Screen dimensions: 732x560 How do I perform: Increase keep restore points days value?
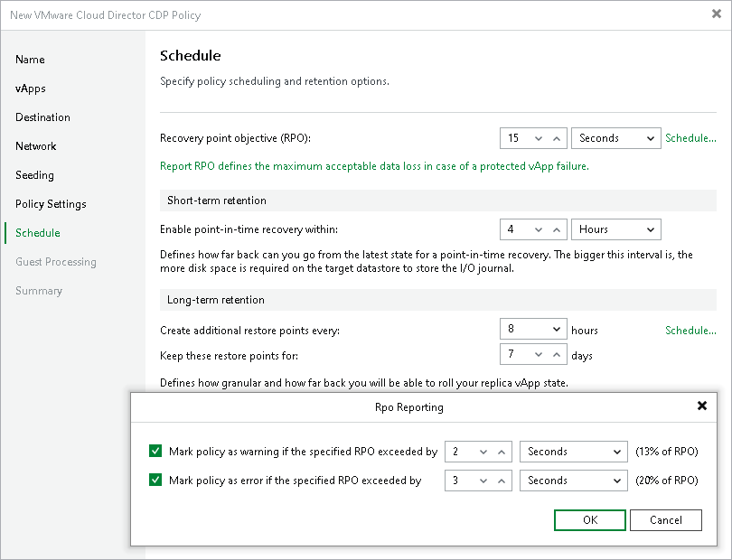557,355
